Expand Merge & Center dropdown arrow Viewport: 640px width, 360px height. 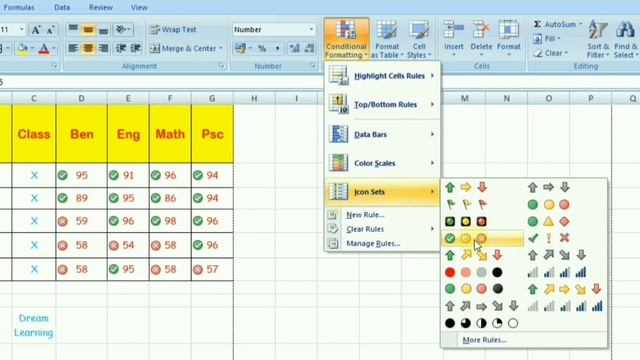click(x=221, y=49)
